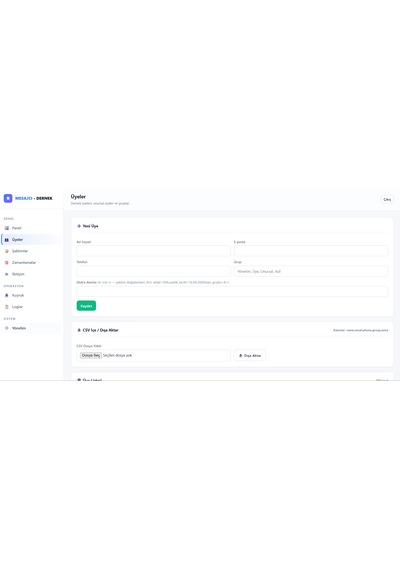Focus the Grup input field
Screen dimensions: 400x570
[x=311, y=271]
